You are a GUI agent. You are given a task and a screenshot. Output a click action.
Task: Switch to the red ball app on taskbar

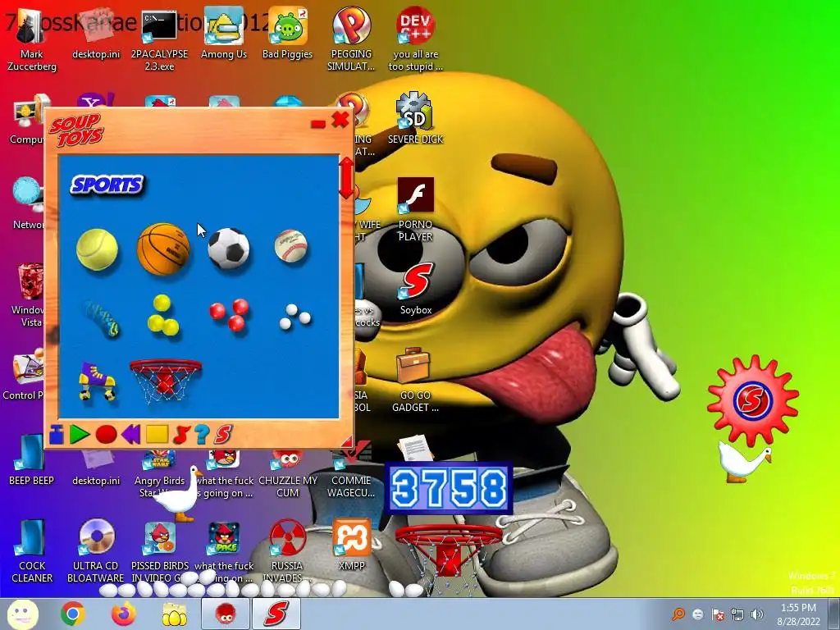click(x=225, y=614)
